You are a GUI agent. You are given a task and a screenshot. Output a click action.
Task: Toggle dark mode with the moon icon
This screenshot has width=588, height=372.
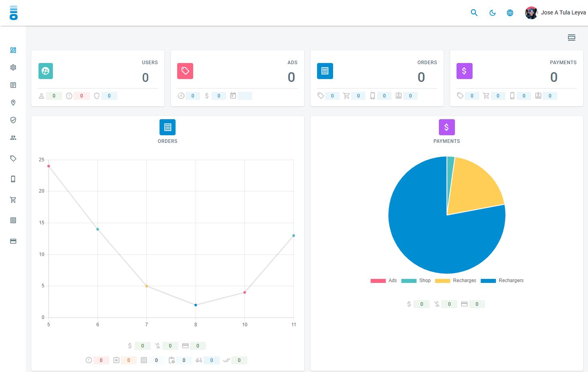click(x=493, y=13)
